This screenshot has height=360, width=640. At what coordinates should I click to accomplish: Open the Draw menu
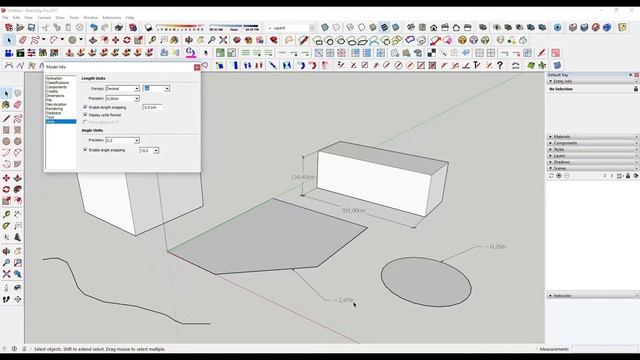tap(60, 18)
